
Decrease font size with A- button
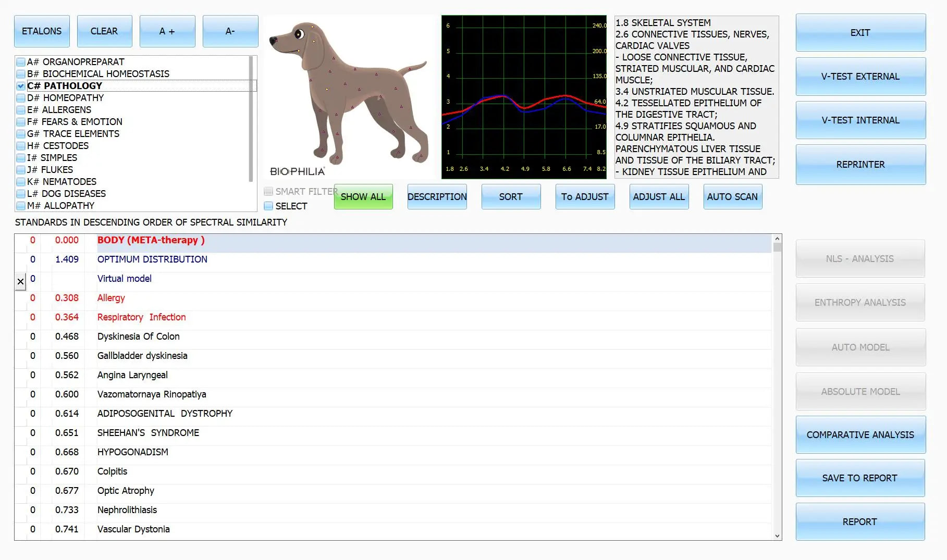point(230,31)
